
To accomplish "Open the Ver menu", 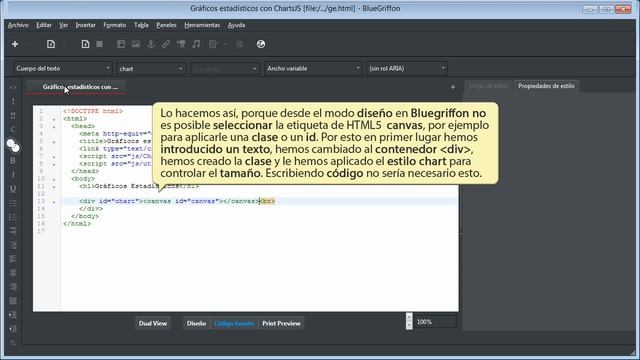I will coord(64,25).
